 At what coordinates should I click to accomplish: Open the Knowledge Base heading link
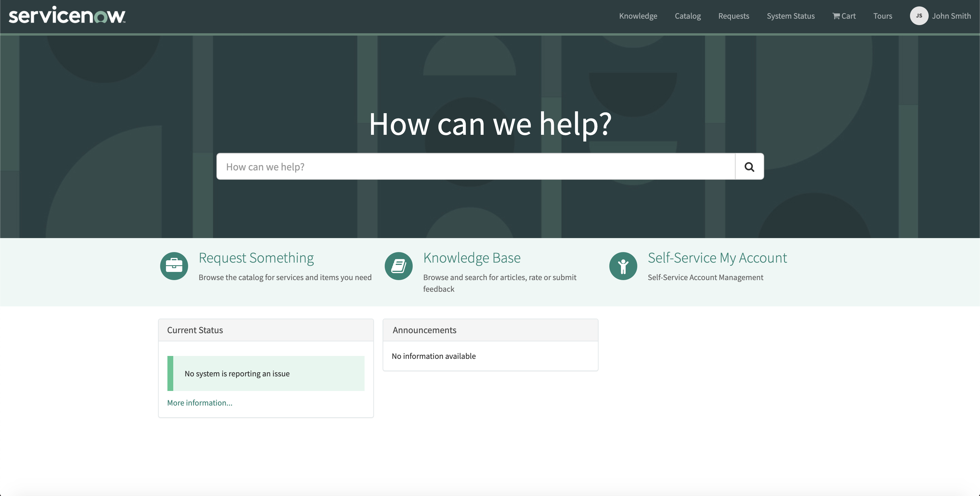(x=472, y=258)
